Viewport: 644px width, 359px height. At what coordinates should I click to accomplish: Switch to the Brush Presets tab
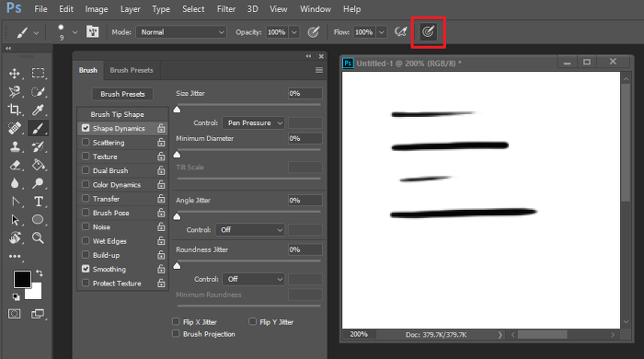coord(132,70)
